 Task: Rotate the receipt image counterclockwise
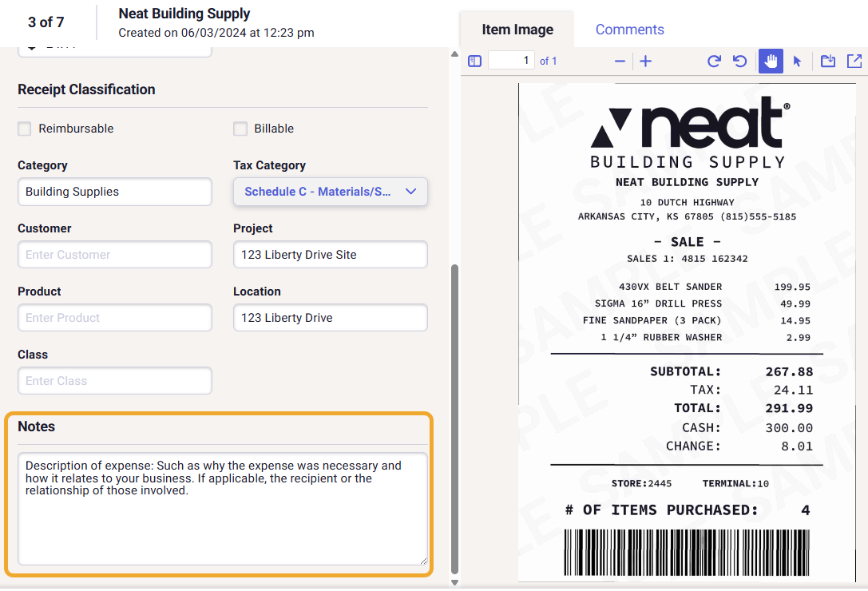(x=740, y=61)
